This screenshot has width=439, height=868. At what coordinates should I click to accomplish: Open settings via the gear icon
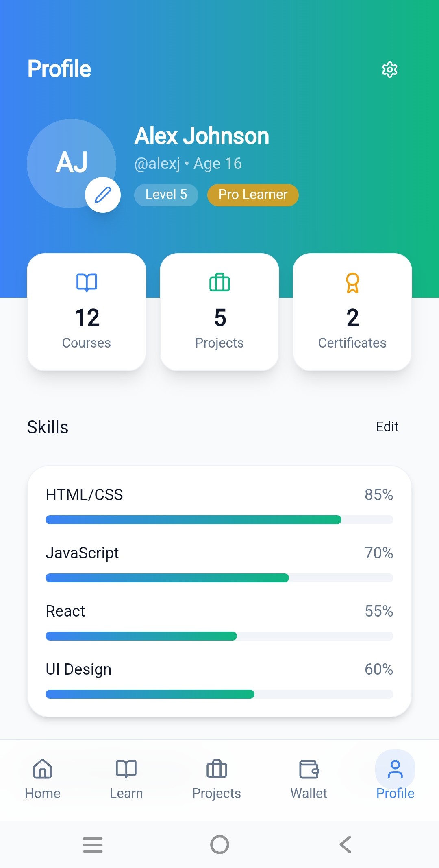(389, 70)
